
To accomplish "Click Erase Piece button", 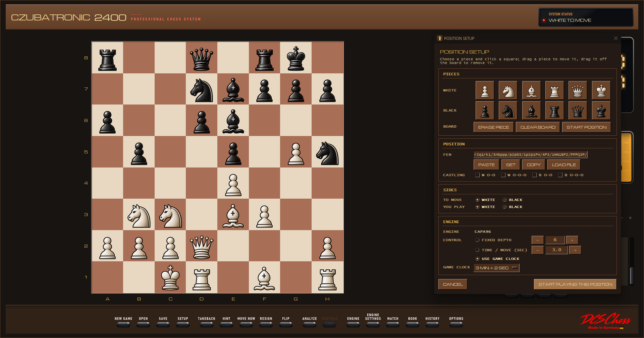I will (x=493, y=127).
